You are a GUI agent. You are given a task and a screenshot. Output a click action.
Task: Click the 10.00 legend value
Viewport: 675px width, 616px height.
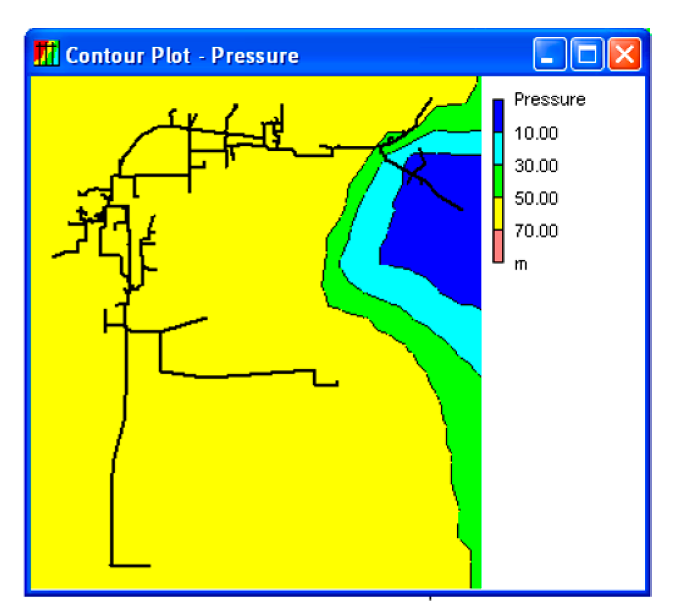pyautogui.click(x=536, y=133)
